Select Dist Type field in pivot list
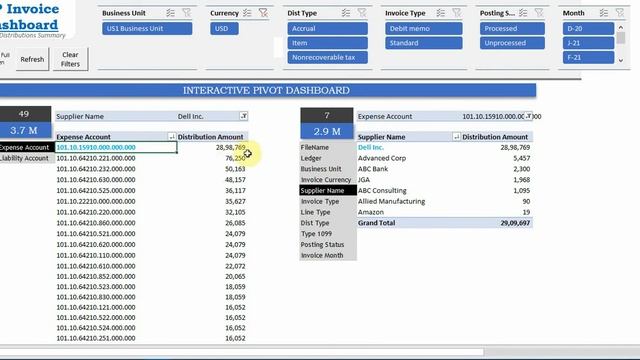Viewport: 640px width, 360px height. click(x=328, y=223)
